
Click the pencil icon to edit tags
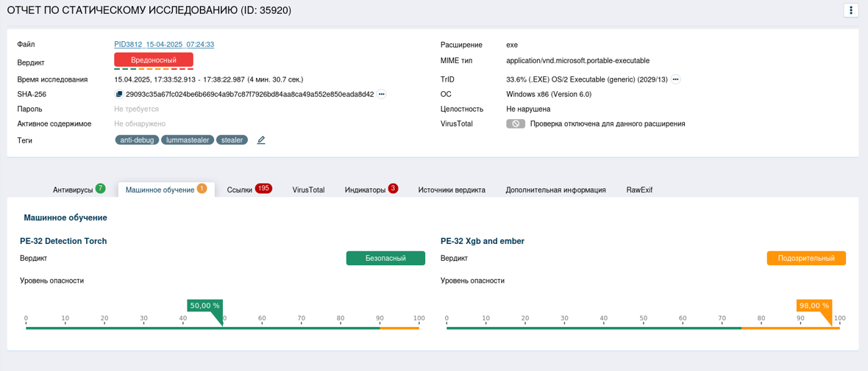click(x=261, y=140)
